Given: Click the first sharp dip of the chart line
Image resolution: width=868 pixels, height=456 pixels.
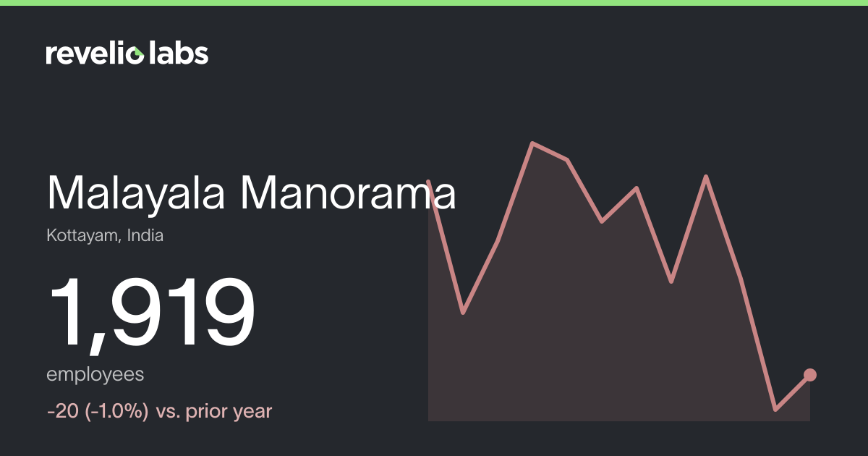Looking at the screenshot, I should [463, 313].
